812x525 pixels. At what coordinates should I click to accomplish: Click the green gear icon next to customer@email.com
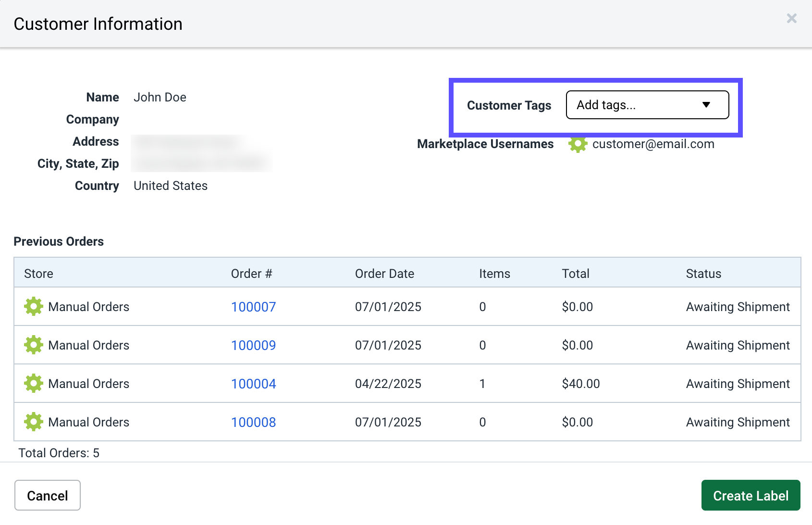pos(578,144)
